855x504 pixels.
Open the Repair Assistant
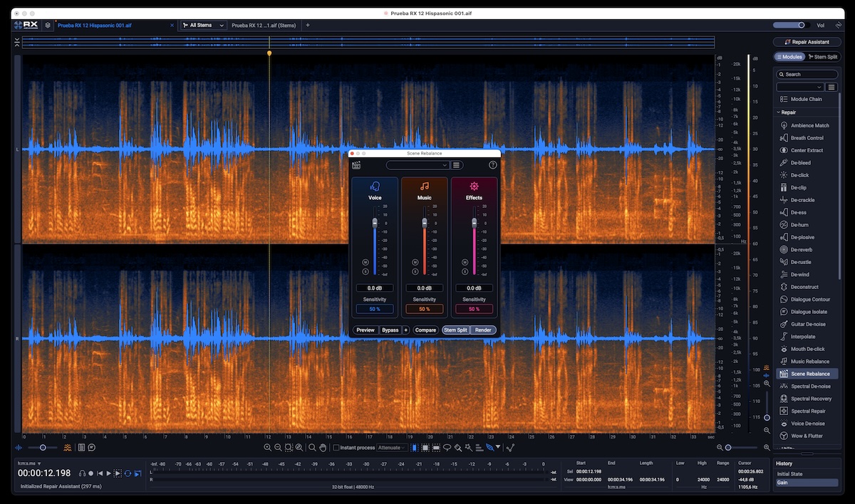pos(806,42)
